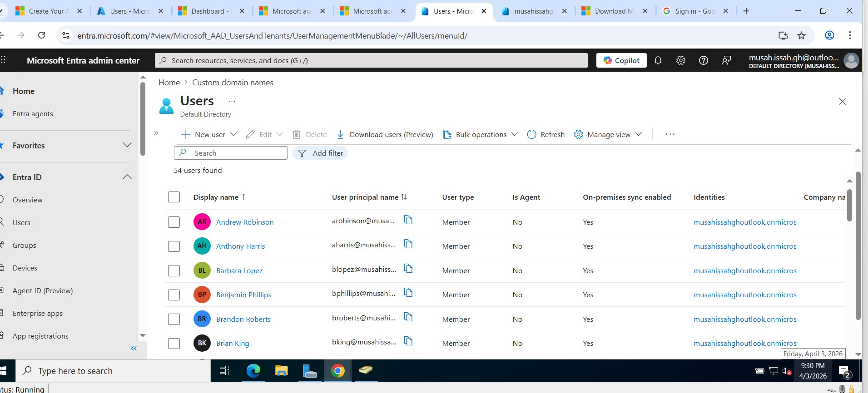Viewport: 868px width, 393px height.
Task: Open the New user dropdown
Action: (x=209, y=134)
